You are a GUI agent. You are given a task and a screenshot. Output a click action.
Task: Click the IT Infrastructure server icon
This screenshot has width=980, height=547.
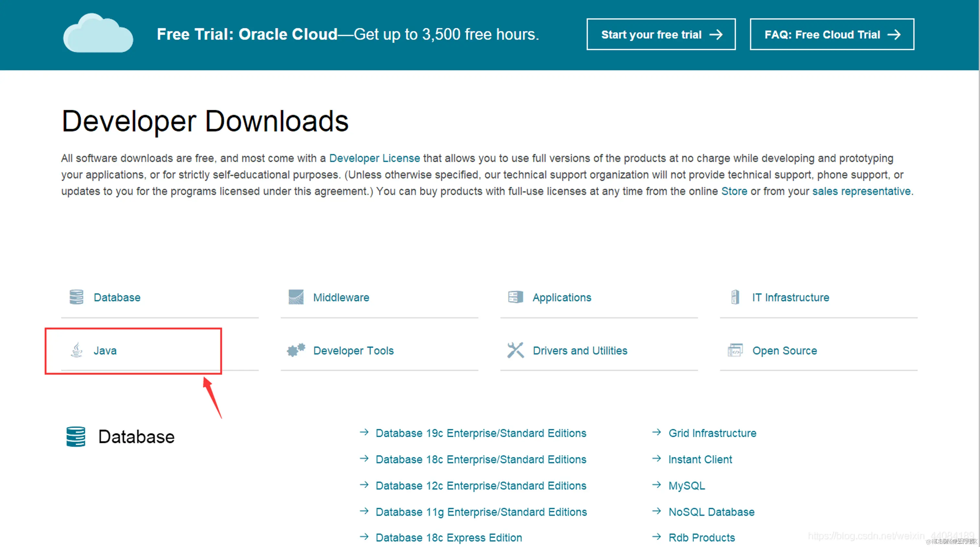(x=735, y=297)
